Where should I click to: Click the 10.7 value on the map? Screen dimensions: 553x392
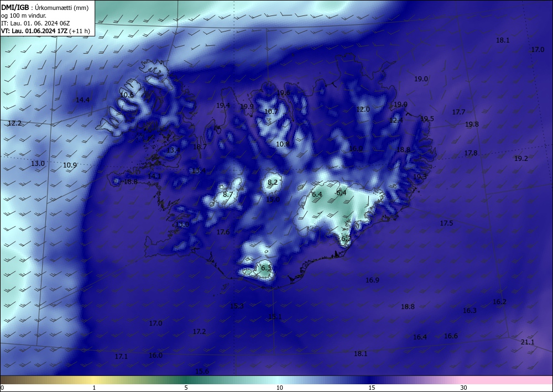[x=271, y=112]
